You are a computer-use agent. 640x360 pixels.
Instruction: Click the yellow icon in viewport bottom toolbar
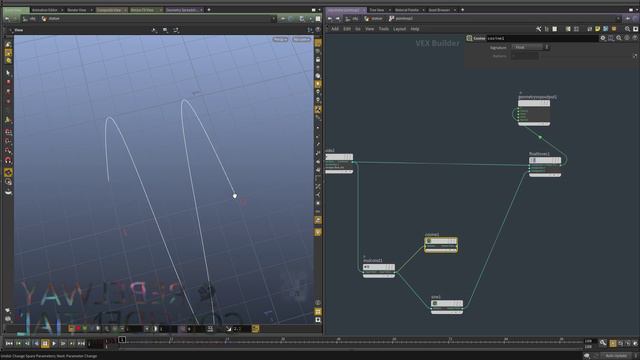point(256,329)
